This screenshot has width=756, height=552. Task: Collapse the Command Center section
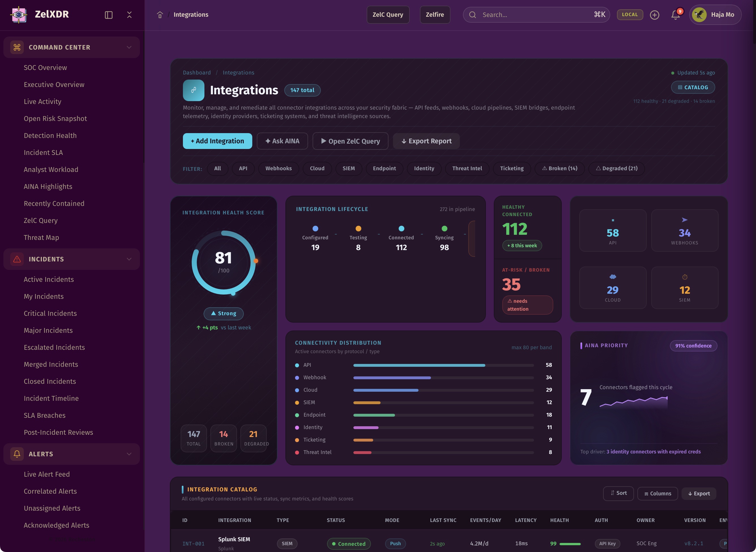(129, 47)
